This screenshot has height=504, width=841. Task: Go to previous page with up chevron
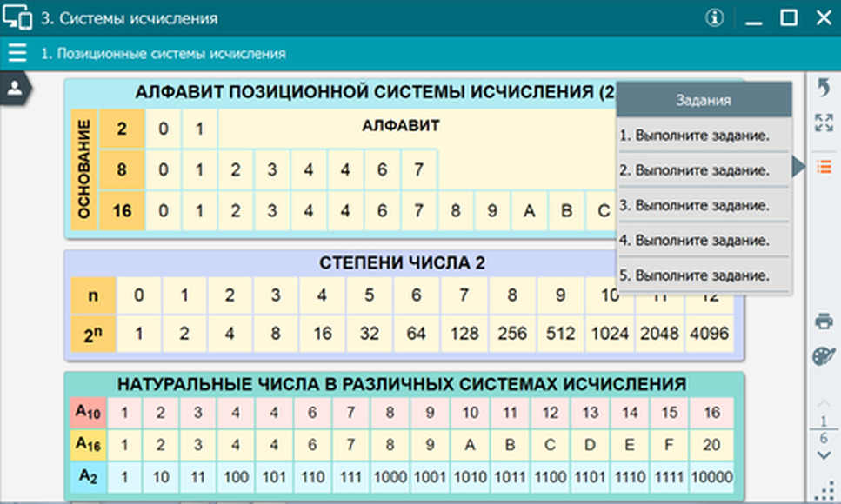coord(824,402)
